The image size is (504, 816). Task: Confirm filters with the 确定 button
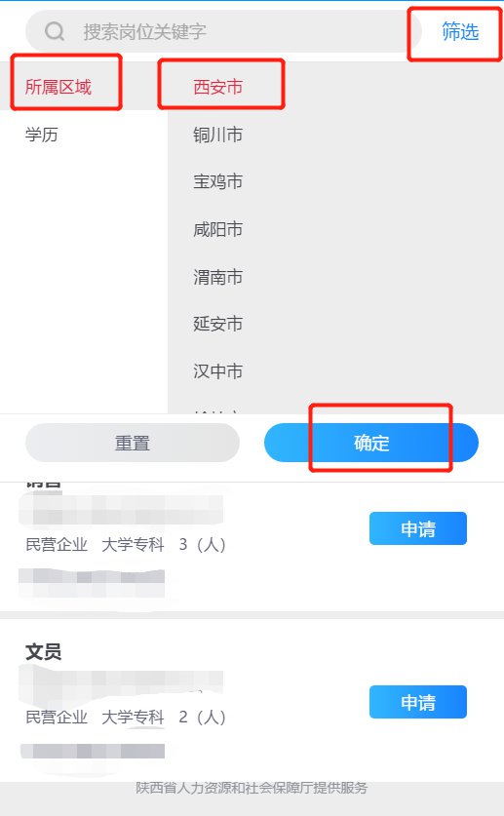371,443
